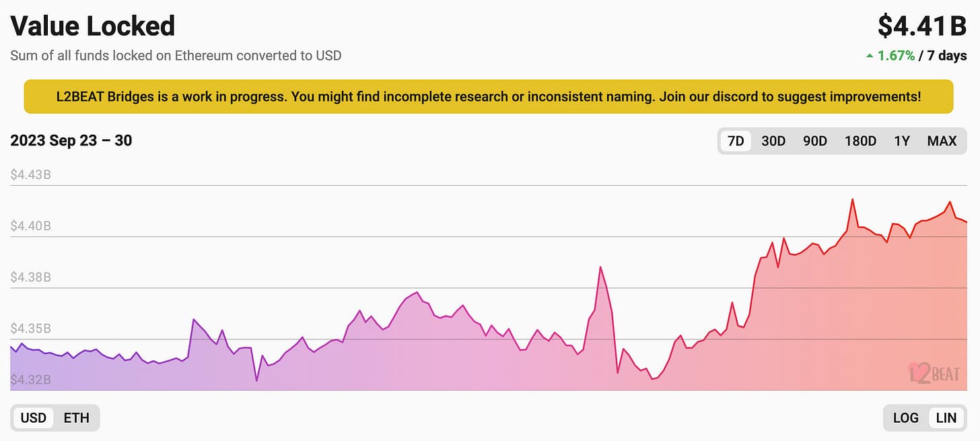Switch chart scale to LIN
The width and height of the screenshot is (980, 441).
946,417
